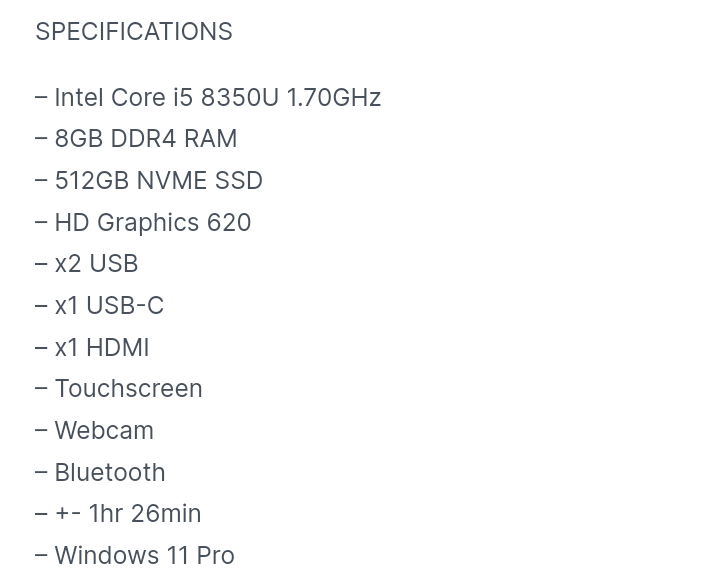717x587 pixels.
Task: Click the HD Graphics 620 line
Action: pos(152,222)
